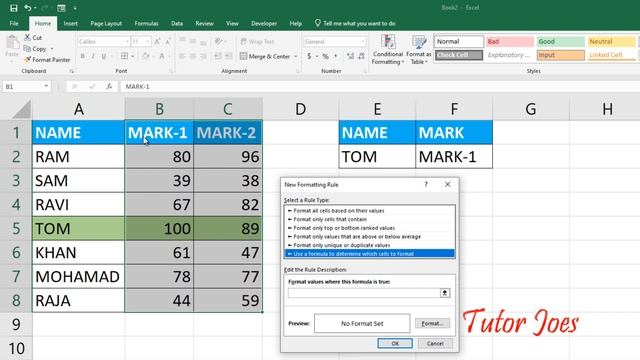This screenshot has width=640, height=360.
Task: Open the File tab
Action: 14,23
